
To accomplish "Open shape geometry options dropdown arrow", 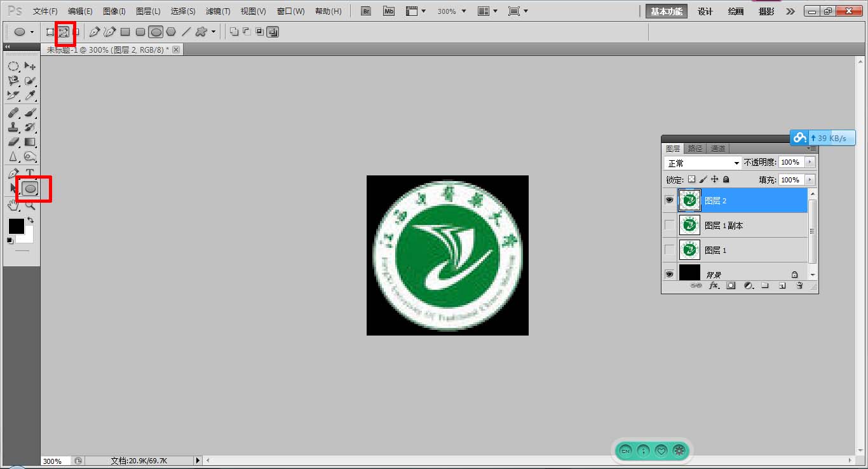I will tap(214, 32).
